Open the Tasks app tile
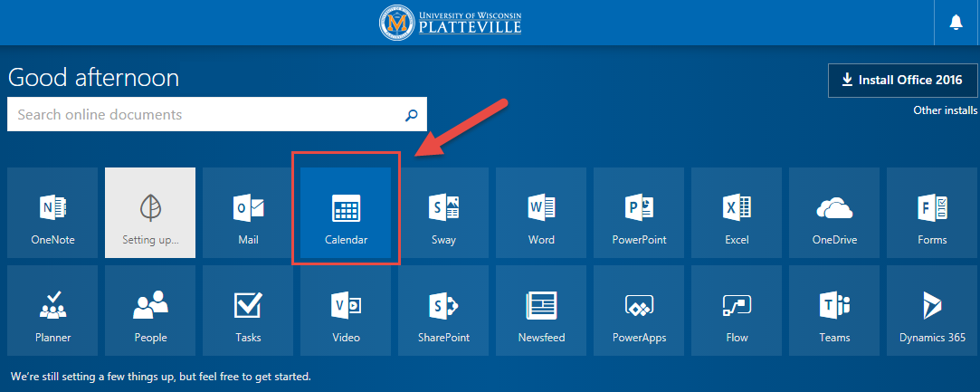 (248, 311)
